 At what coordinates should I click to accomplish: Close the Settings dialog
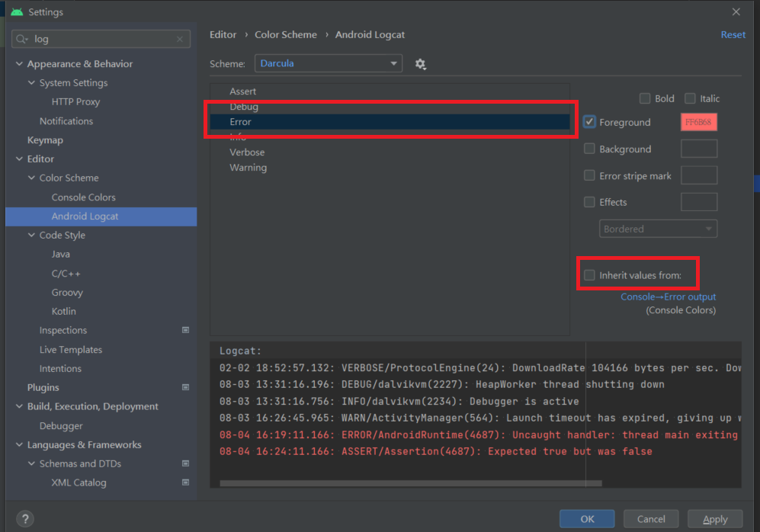736,11
